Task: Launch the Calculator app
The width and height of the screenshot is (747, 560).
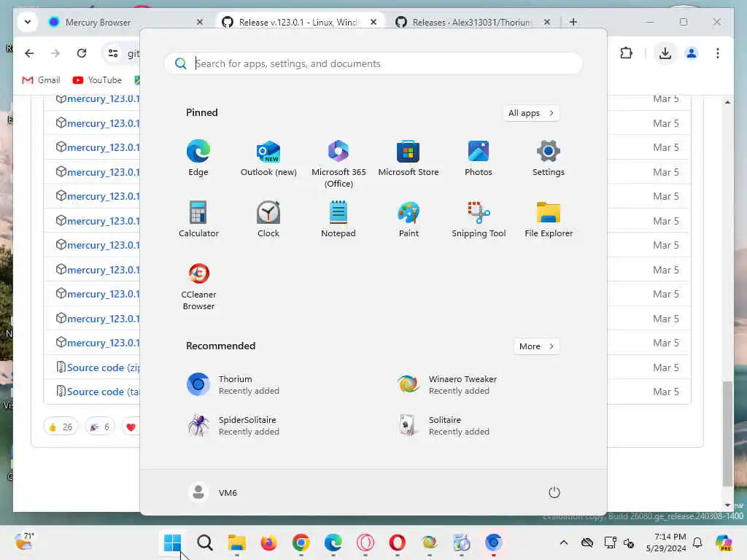Action: [x=198, y=219]
